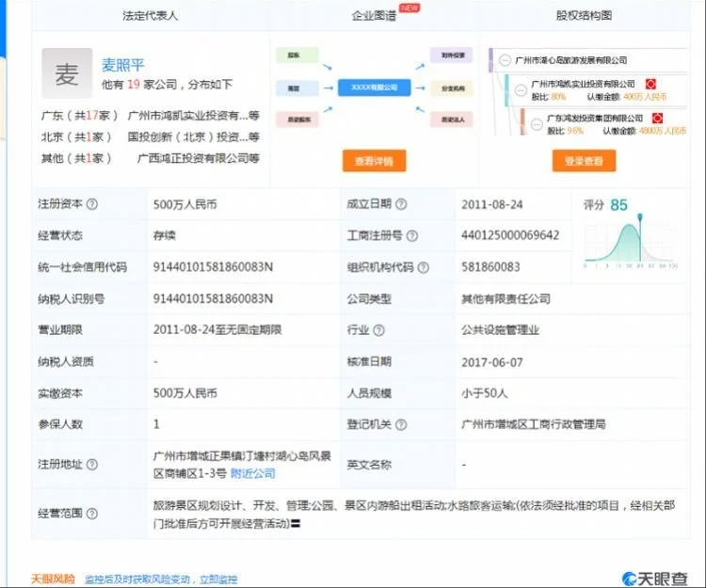This screenshot has height=588, width=706.
Task: Click the score marker pin on chart
Action: 640,217
